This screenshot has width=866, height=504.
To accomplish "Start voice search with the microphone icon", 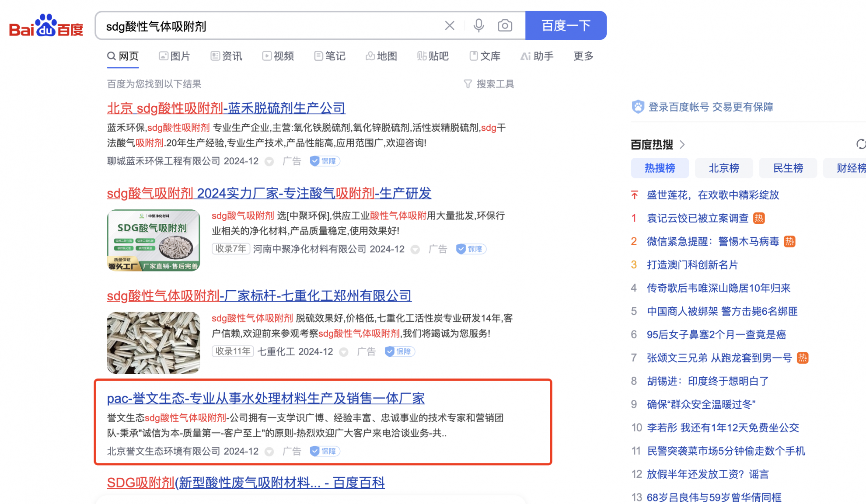I will (478, 26).
